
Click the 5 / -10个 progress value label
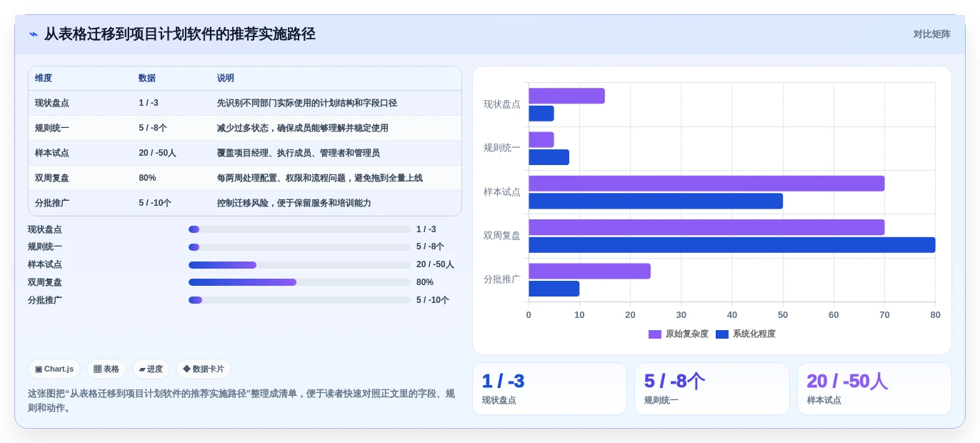[x=433, y=300]
